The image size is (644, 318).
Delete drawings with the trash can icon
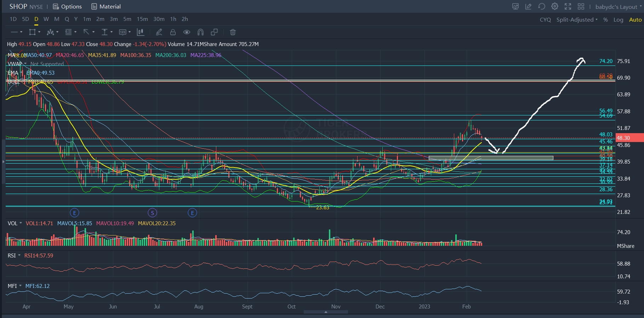click(x=233, y=32)
